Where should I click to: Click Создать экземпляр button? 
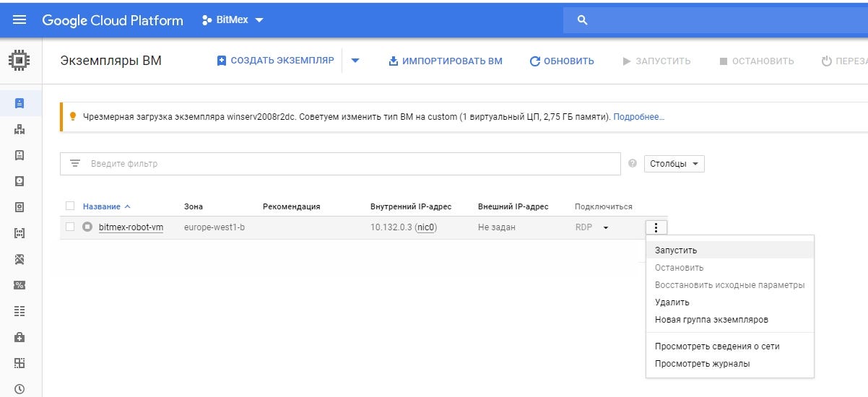pos(276,61)
